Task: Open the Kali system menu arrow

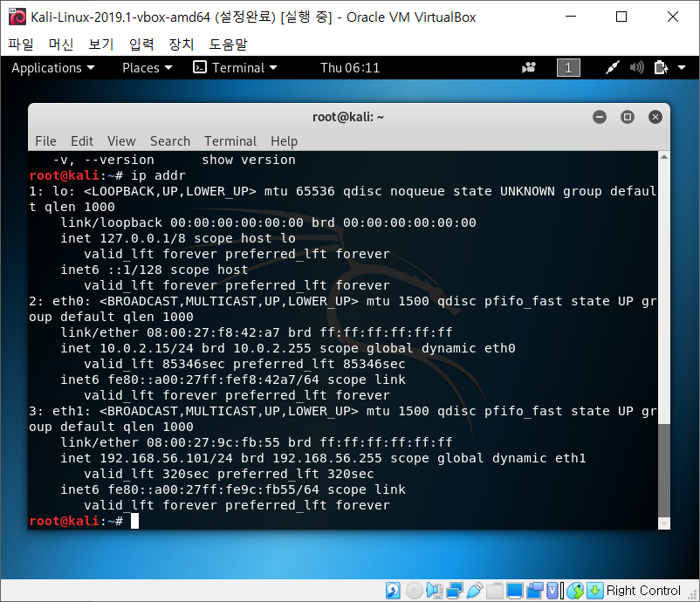Action: [682, 68]
